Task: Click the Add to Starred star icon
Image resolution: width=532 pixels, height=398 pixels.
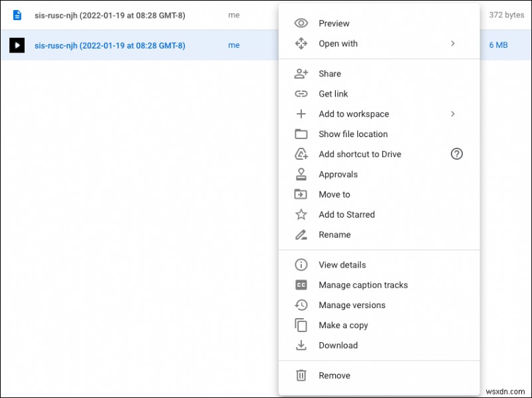Action: tap(301, 214)
